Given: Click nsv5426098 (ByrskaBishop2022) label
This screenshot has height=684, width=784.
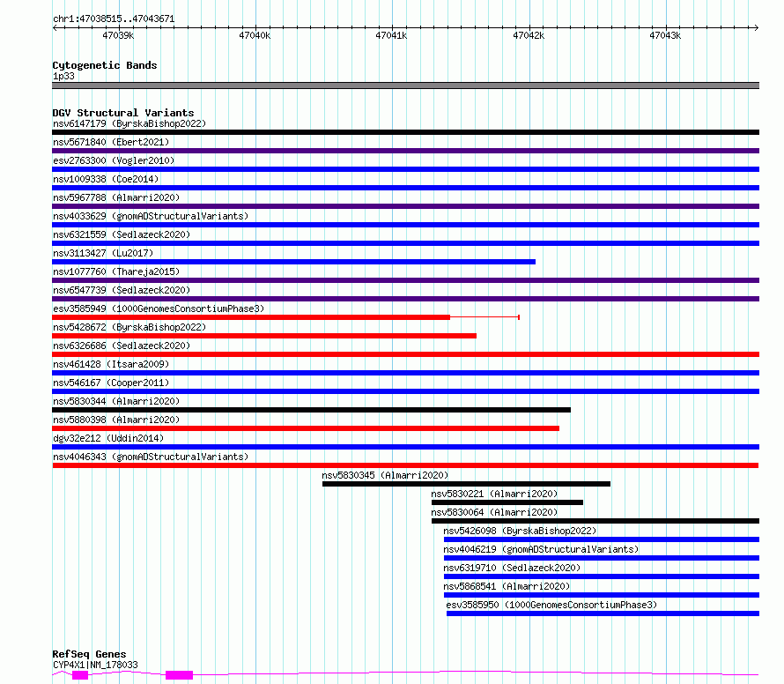Looking at the screenshot, I should tap(520, 531).
